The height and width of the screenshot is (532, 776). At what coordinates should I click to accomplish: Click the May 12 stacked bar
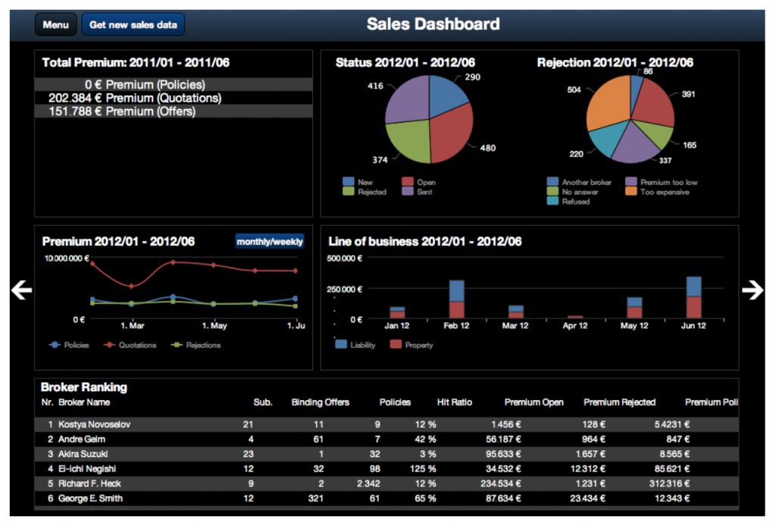coord(634,308)
